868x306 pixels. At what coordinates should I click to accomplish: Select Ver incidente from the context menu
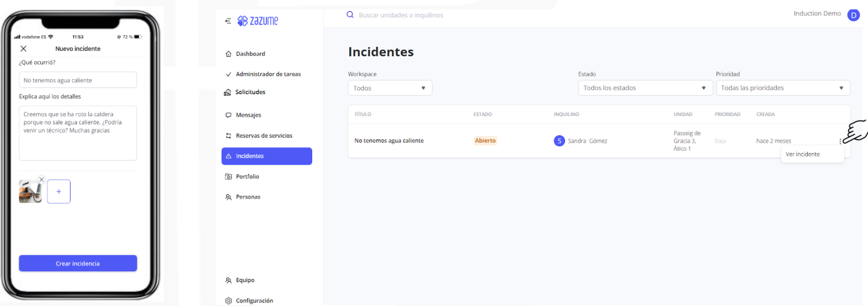pyautogui.click(x=803, y=154)
